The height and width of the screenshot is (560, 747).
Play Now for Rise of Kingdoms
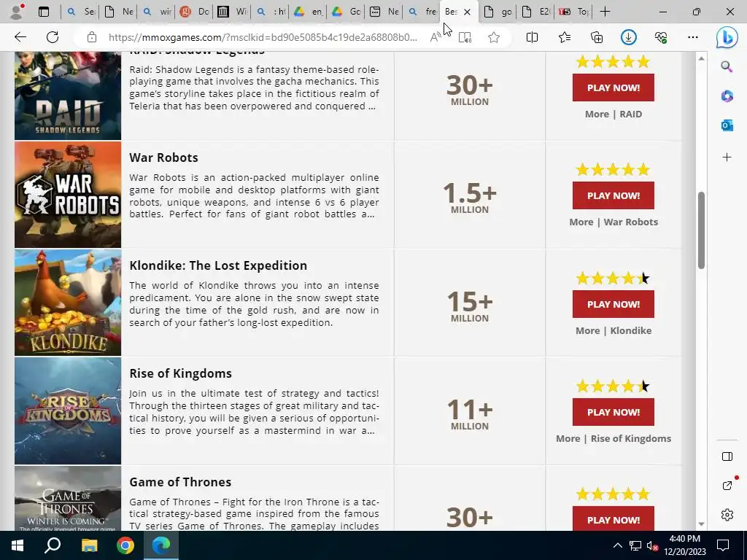(x=613, y=413)
